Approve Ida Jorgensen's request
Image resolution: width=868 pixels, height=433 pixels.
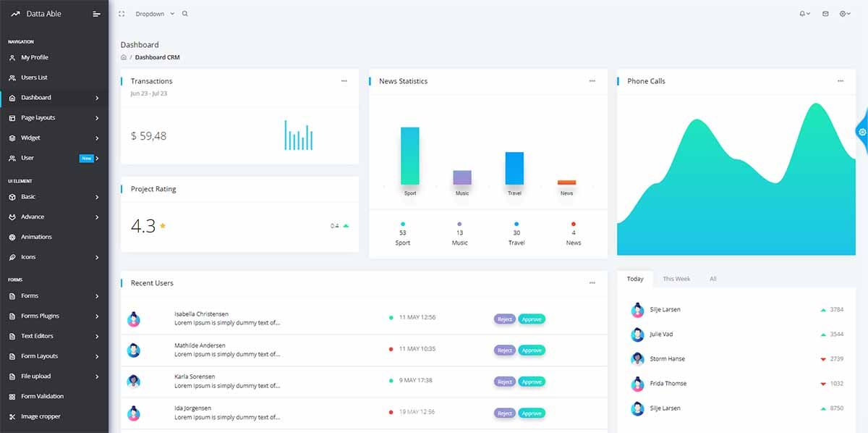(x=532, y=413)
